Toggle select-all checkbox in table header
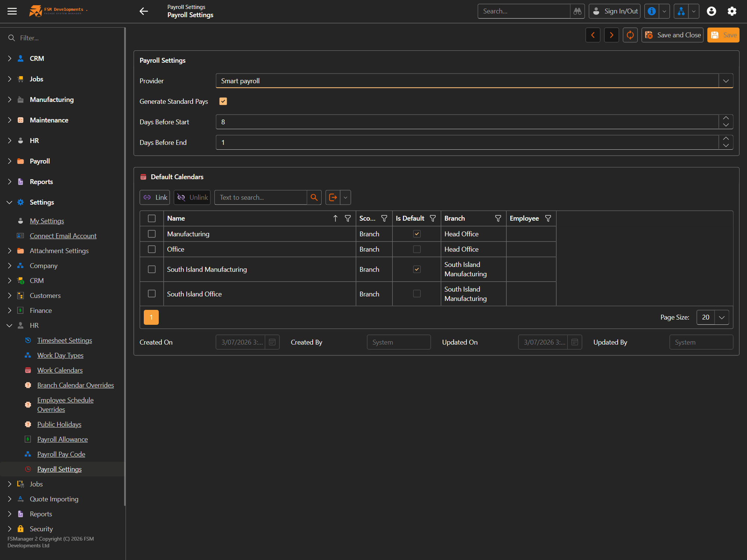This screenshot has height=560, width=747. (x=152, y=218)
